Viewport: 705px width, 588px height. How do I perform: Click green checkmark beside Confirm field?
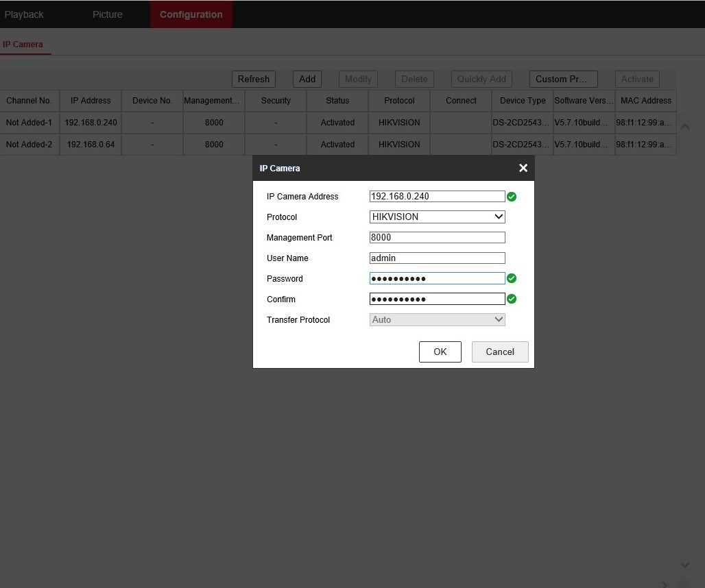512,299
